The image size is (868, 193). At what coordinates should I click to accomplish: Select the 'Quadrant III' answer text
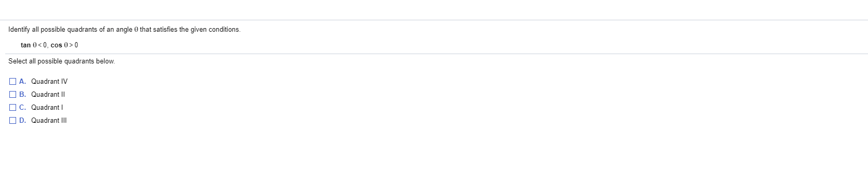tap(49, 120)
